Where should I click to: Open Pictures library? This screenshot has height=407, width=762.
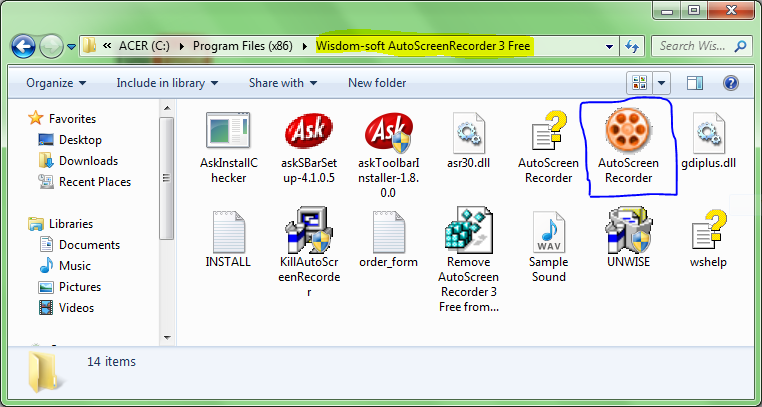click(x=80, y=287)
